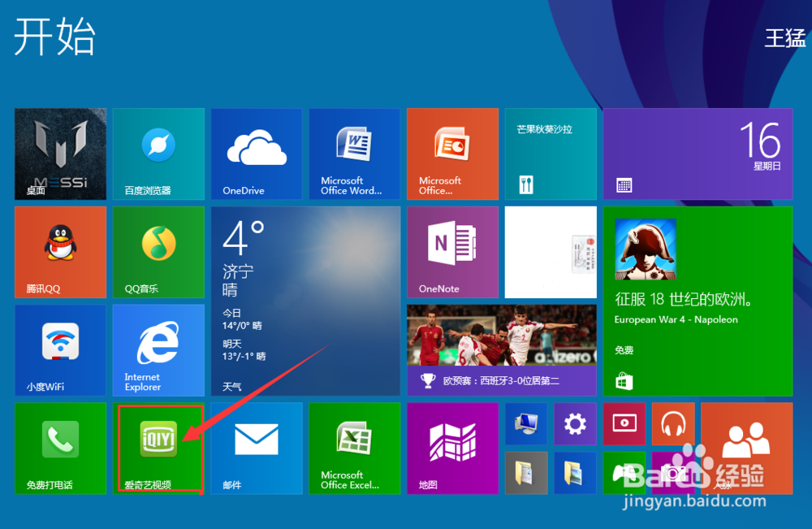Open the green Games controller tile
Screen dimensions: 812x529
[x=624, y=473]
